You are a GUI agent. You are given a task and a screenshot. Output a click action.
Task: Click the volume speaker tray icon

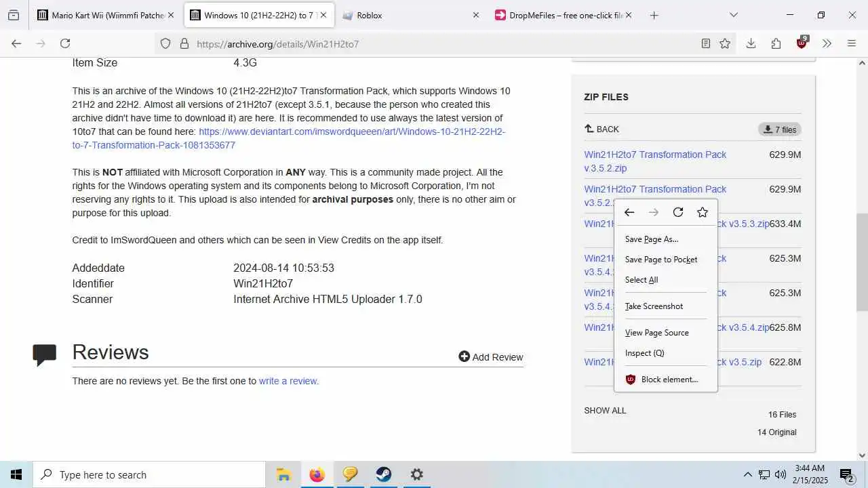781,474
